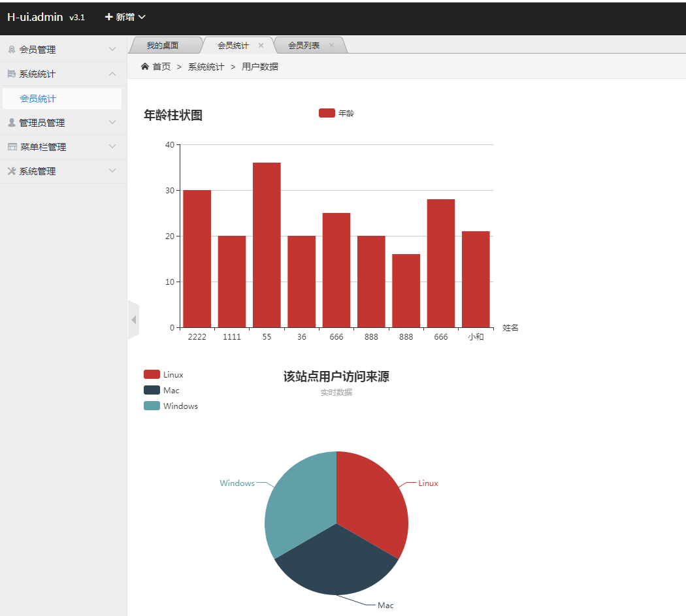This screenshot has height=616, width=686.
Task: Open the 管理员管理 menu
Action: pos(63,123)
